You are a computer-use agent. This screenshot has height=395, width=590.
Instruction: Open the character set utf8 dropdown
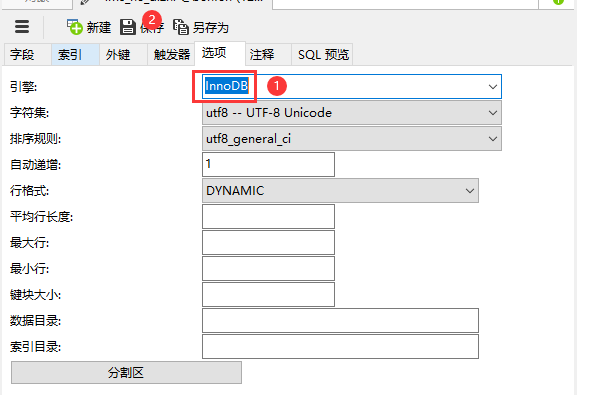click(x=352, y=113)
